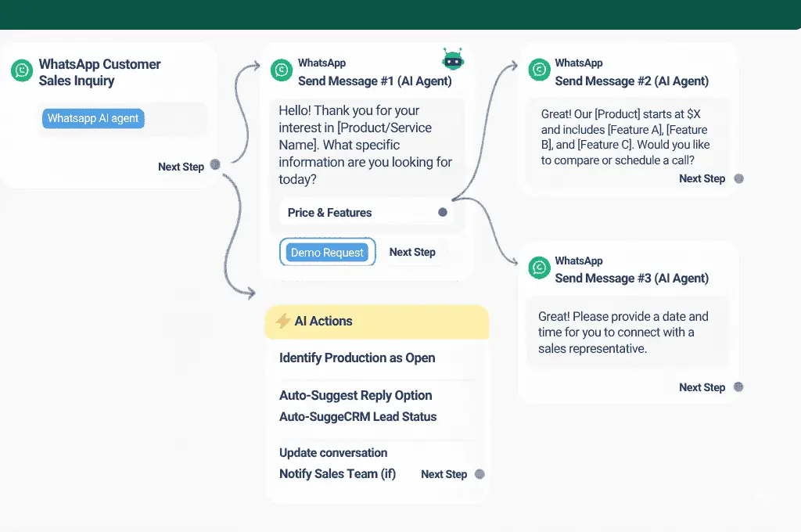Click Next Step dot on Send Message #3

pos(738,386)
